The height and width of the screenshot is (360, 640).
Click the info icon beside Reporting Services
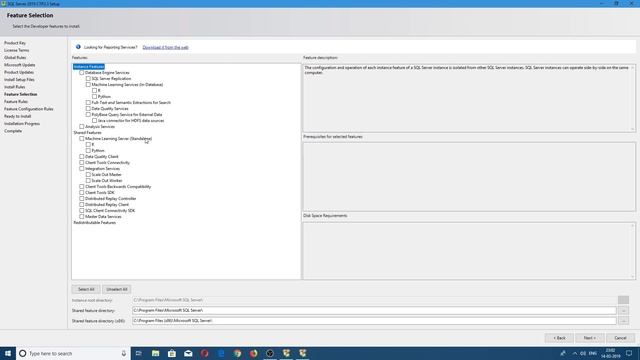[x=78, y=47]
